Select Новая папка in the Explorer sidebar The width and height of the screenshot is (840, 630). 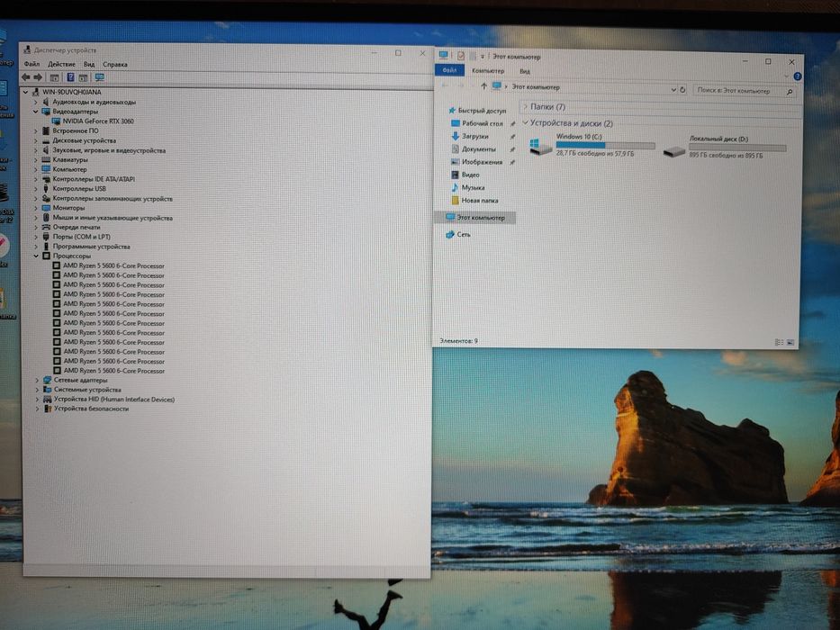480,201
